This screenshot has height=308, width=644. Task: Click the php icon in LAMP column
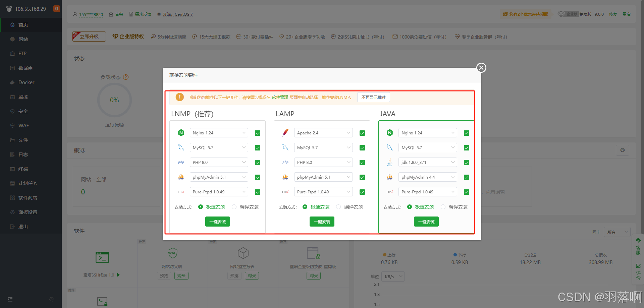click(x=285, y=162)
